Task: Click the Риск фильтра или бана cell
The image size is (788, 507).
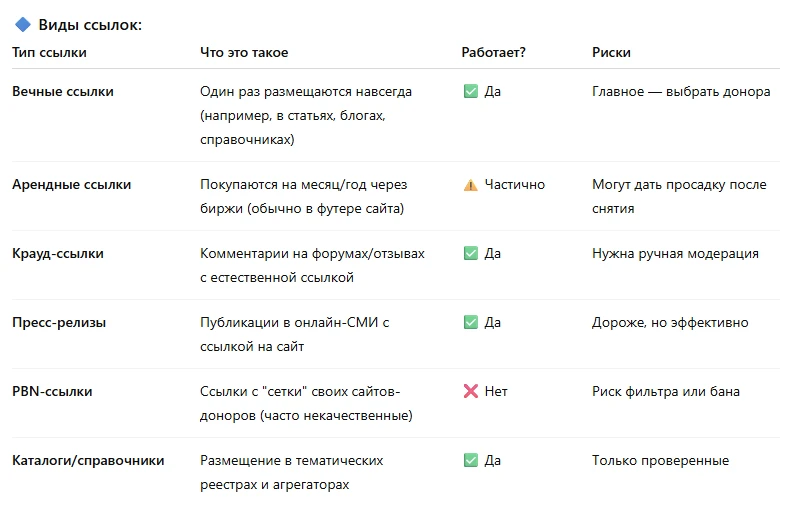Action: point(665,392)
